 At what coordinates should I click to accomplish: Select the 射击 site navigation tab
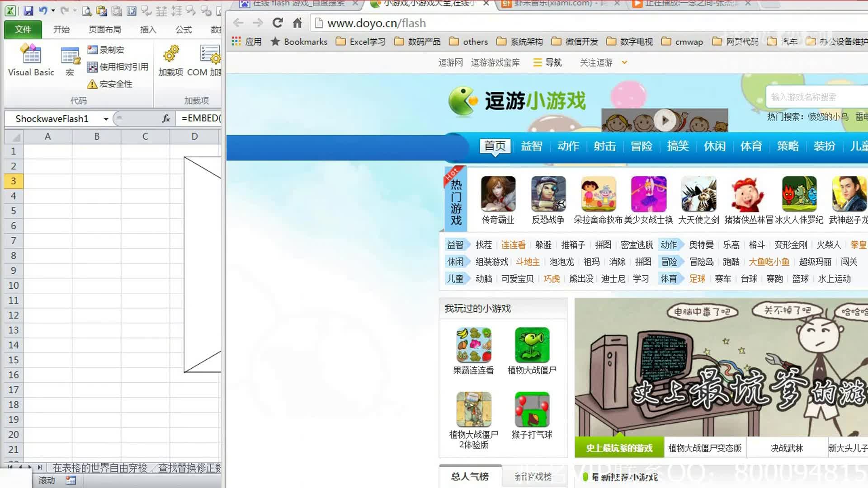coord(605,146)
